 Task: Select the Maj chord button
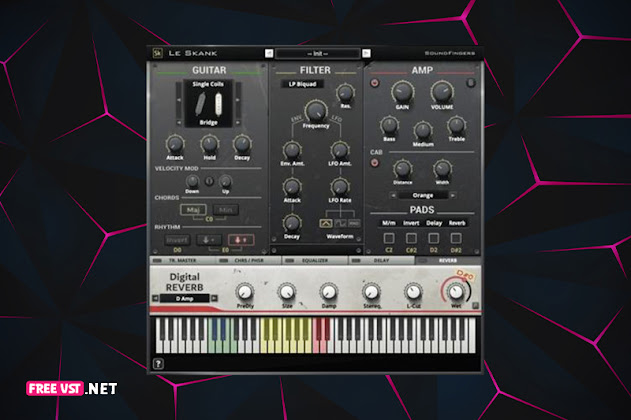click(x=193, y=210)
